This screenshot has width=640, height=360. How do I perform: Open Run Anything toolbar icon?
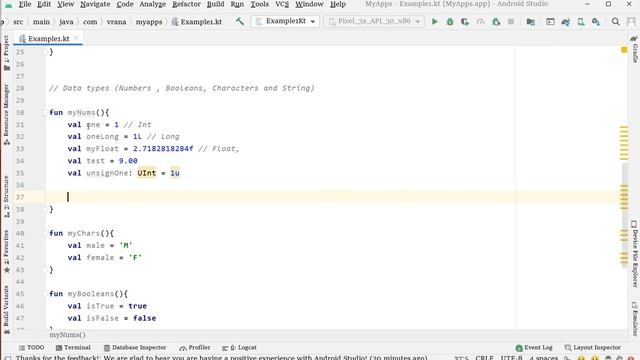click(x=550, y=21)
